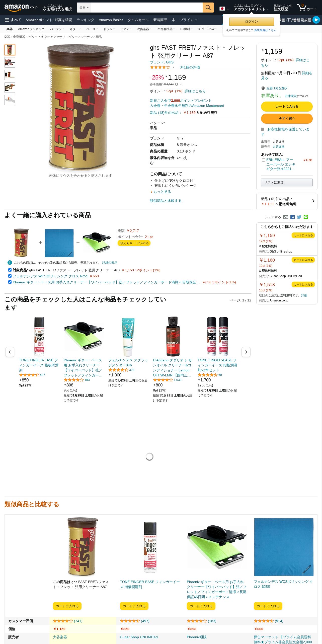Check the ERNIEBALL add-on checkbox

click(x=263, y=160)
